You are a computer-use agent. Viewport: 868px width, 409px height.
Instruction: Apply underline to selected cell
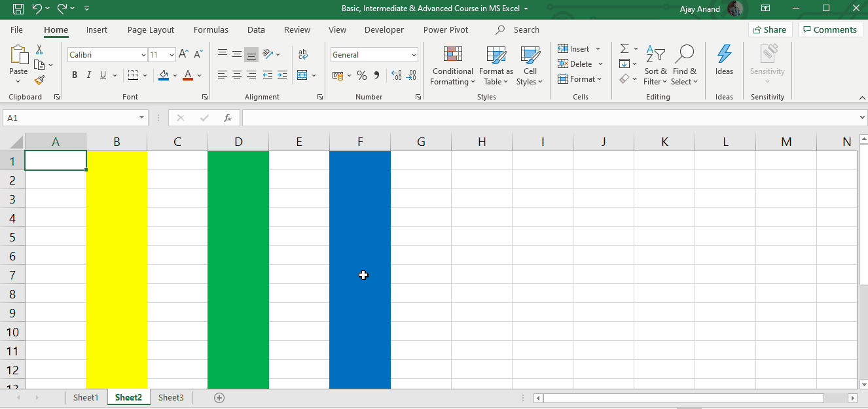[103, 75]
